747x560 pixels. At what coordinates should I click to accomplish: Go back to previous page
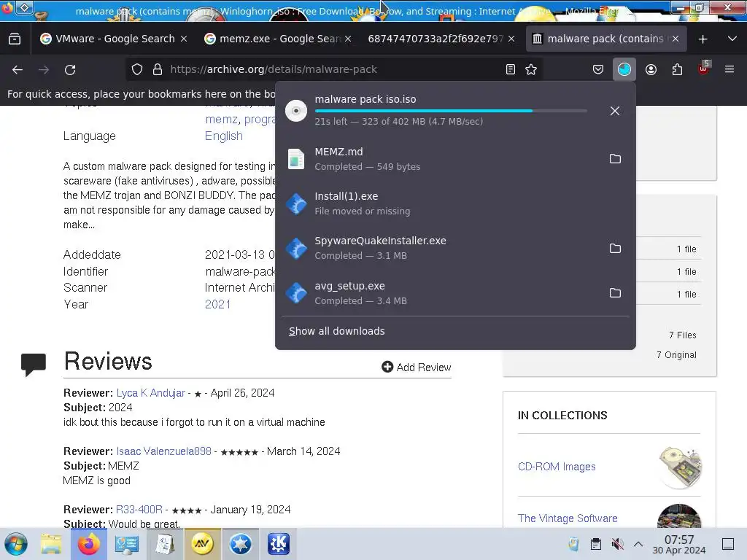coord(18,69)
